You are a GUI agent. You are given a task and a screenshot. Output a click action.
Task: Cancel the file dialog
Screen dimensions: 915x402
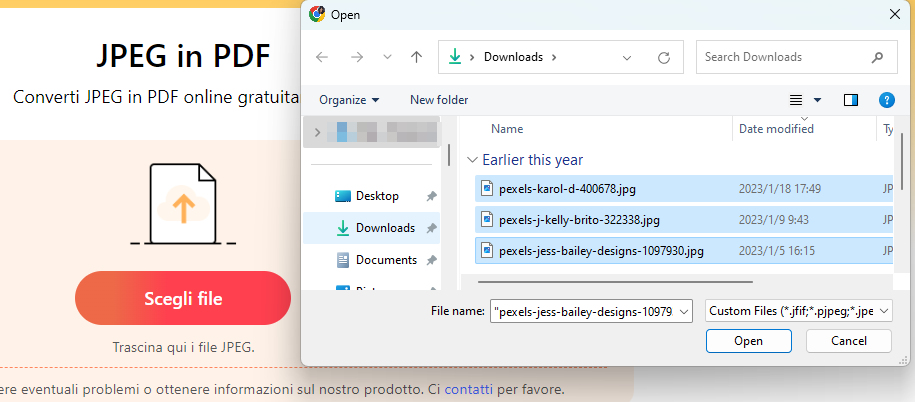[x=848, y=341]
